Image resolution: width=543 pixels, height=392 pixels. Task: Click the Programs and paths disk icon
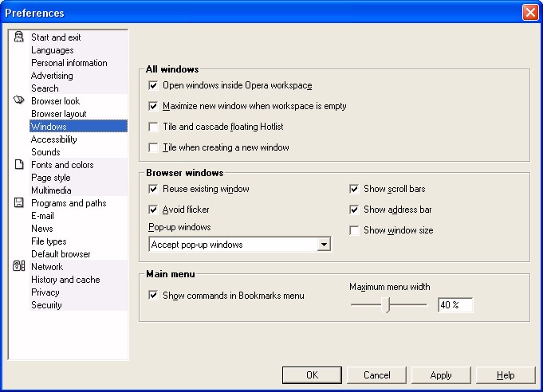pos(18,202)
